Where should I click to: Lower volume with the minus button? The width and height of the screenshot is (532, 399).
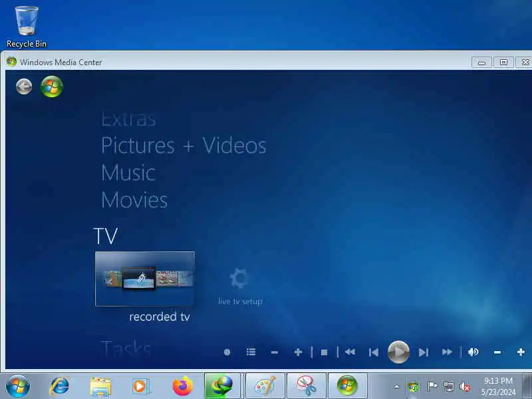[x=497, y=352]
